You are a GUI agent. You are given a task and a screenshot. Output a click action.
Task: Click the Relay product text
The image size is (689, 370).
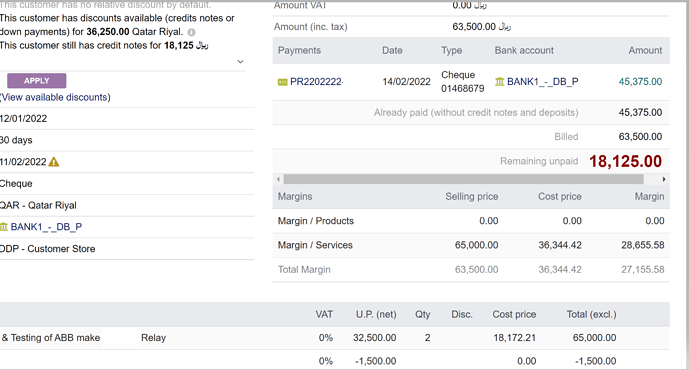coord(153,338)
